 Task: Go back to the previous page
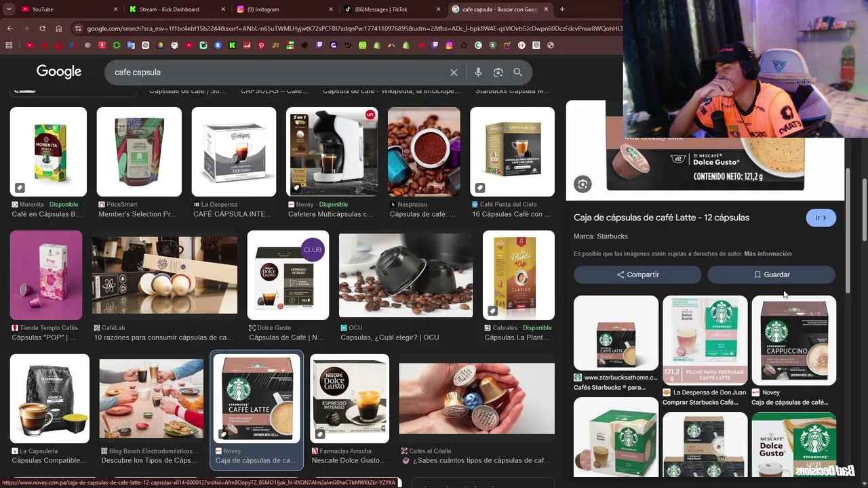(x=9, y=28)
